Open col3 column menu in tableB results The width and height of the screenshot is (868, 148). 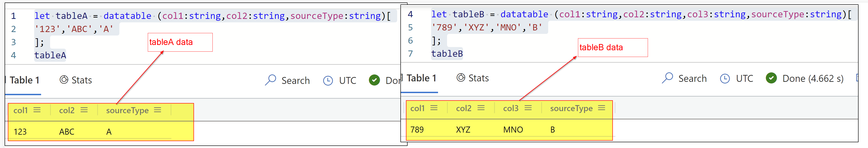(528, 108)
